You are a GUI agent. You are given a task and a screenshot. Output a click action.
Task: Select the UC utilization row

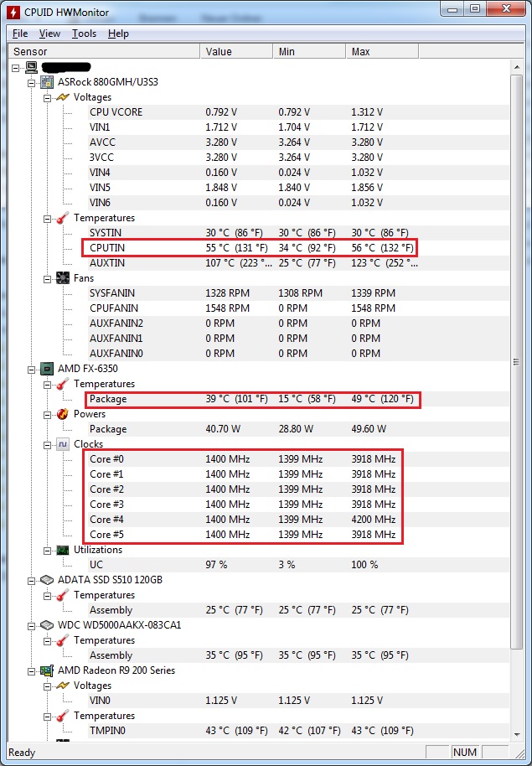coord(298,565)
